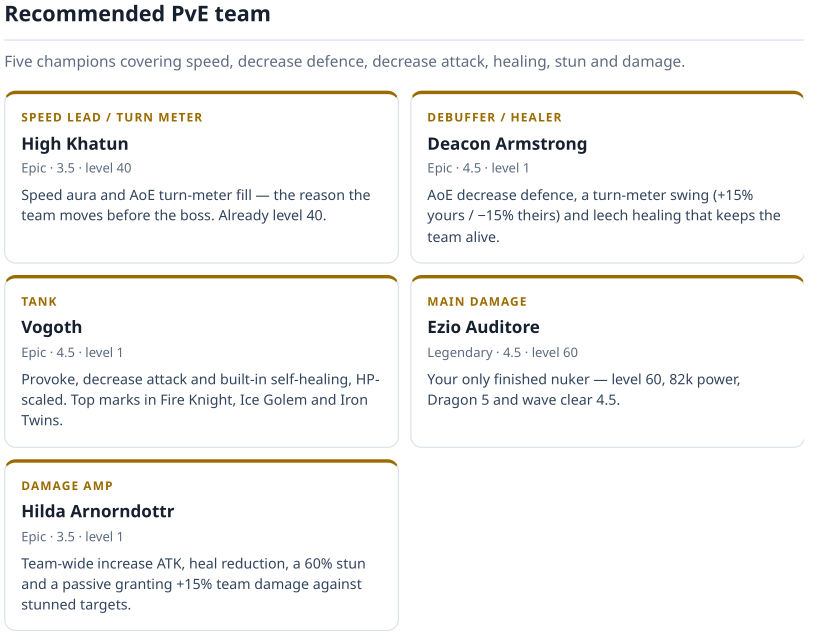The height and width of the screenshot is (642, 818).
Task: Click the Tank role label
Action: click(x=39, y=301)
